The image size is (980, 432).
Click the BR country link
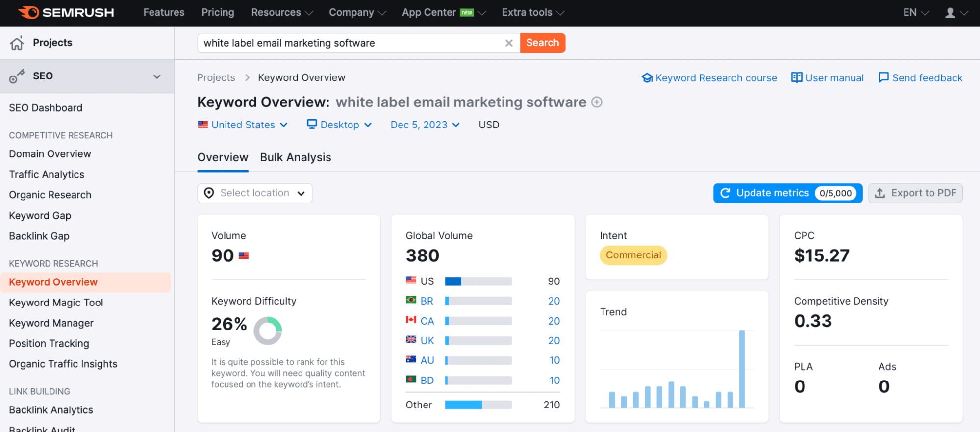point(427,301)
